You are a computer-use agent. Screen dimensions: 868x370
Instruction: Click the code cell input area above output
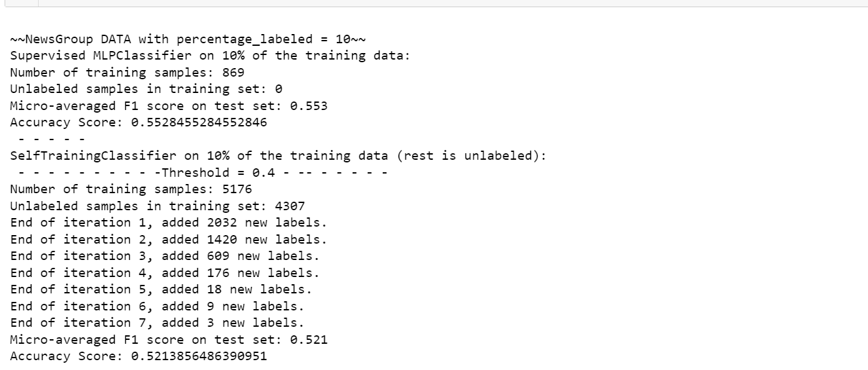[452, 3]
